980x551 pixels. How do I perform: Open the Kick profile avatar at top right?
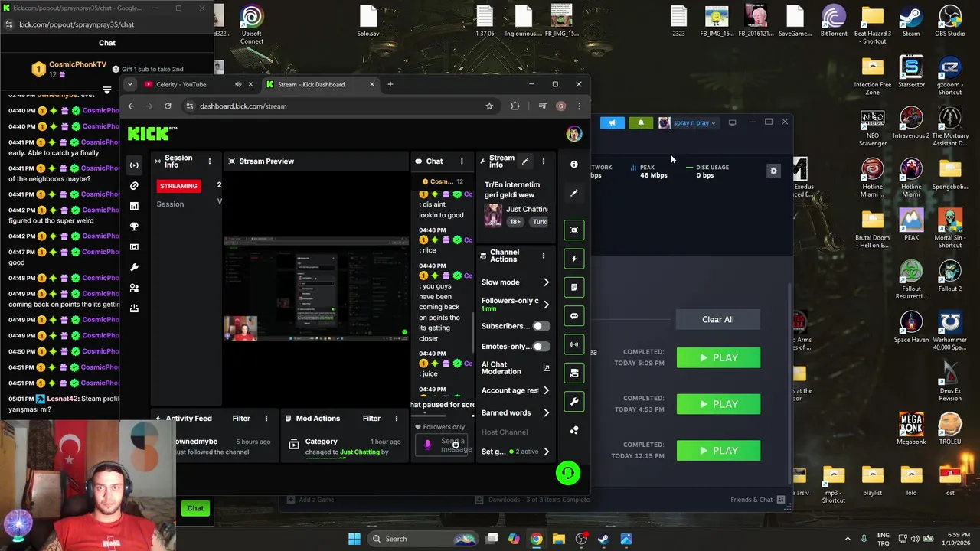(574, 134)
